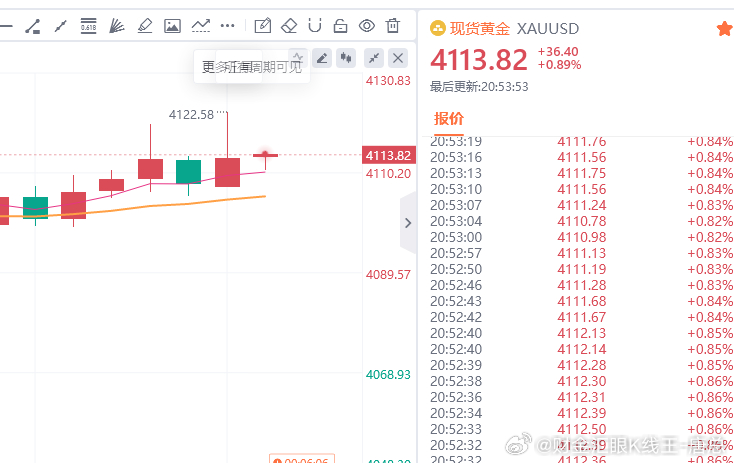Select the trend arrow projection tool

pos(200,26)
